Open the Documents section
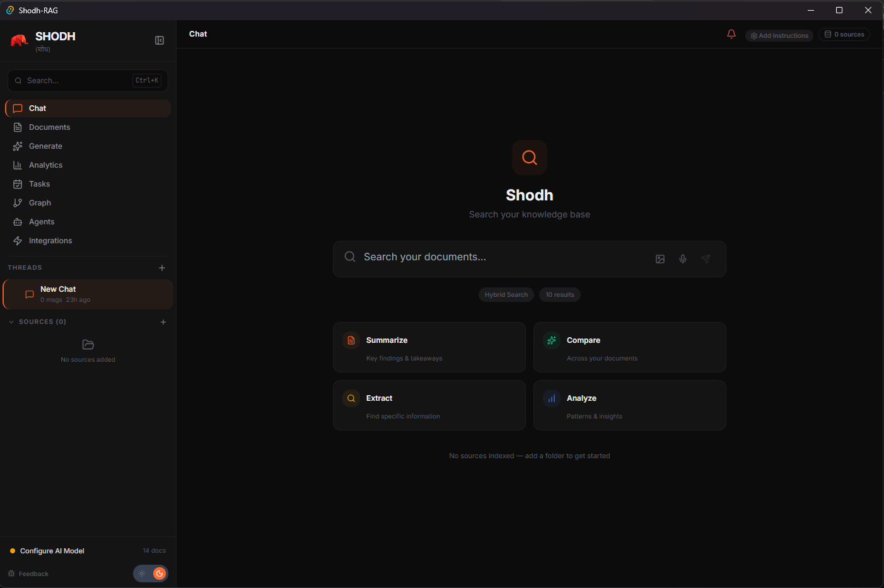Image resolution: width=884 pixels, height=588 pixels. (x=88, y=127)
